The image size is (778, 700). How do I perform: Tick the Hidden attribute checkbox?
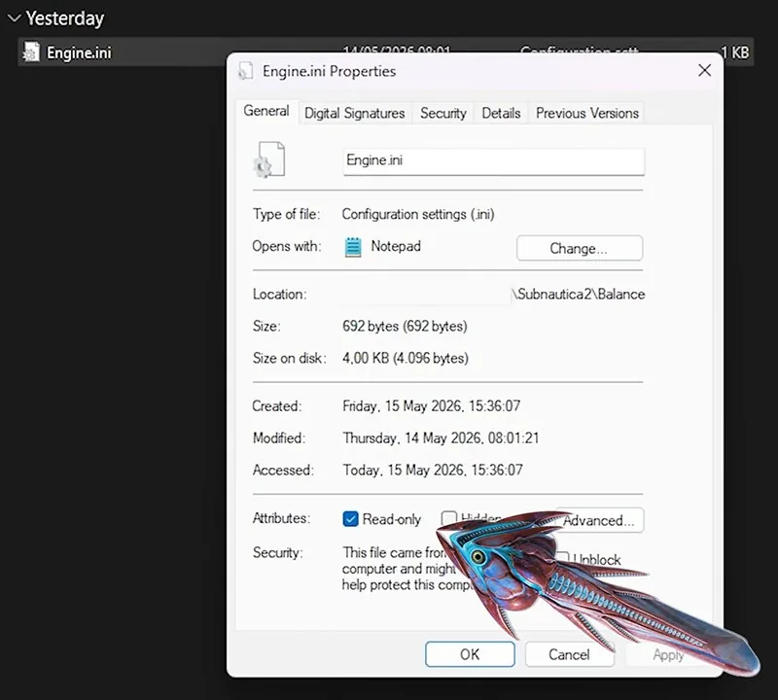pyautogui.click(x=449, y=519)
